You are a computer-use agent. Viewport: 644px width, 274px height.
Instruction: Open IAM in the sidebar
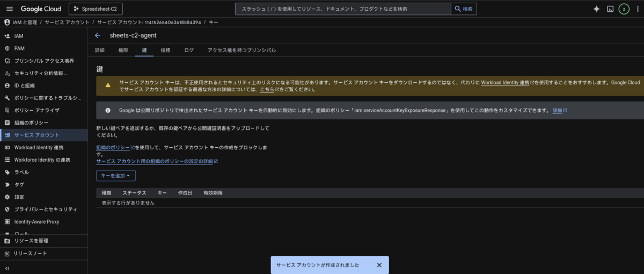(x=43, y=36)
